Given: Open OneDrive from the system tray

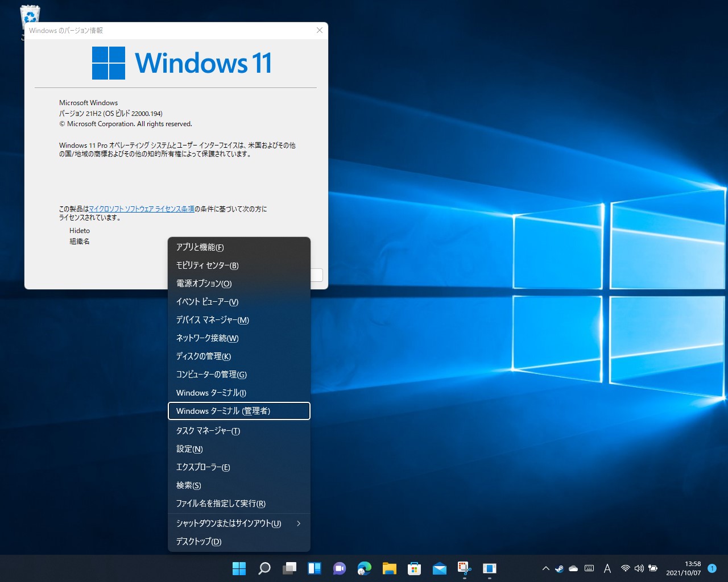Looking at the screenshot, I should coord(573,568).
